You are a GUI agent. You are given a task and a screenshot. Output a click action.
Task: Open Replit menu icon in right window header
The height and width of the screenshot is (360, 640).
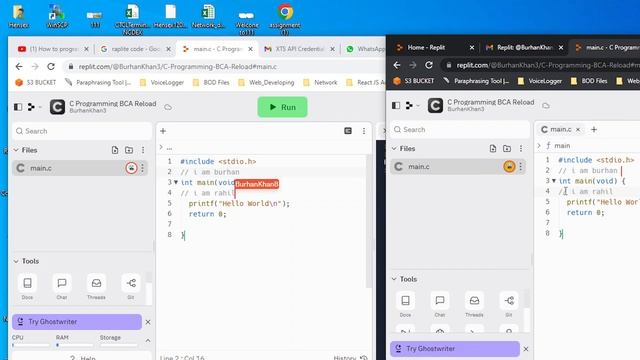click(409, 105)
